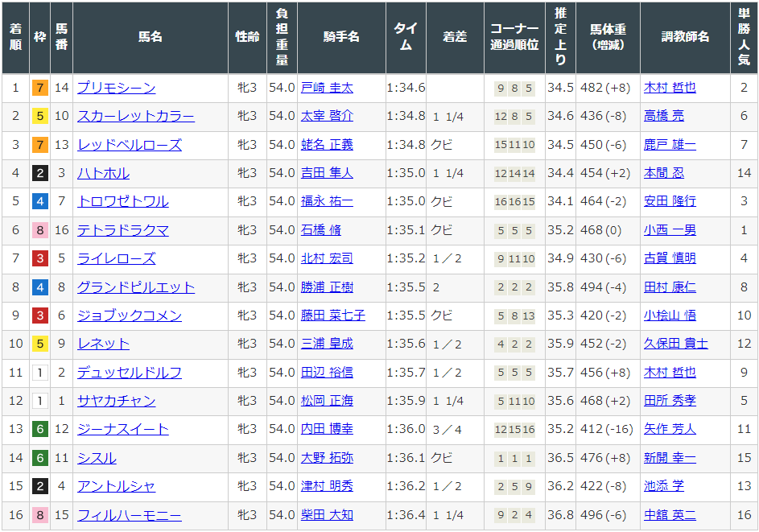Open horse page for ジョブックコメン
Screen dimensions: 759x532
(130, 315)
